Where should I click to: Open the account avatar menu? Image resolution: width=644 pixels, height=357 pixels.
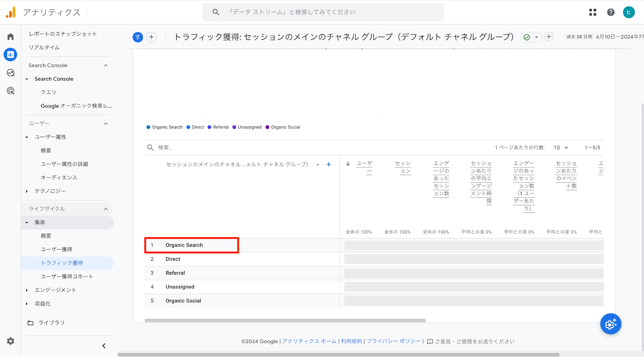pyautogui.click(x=629, y=12)
